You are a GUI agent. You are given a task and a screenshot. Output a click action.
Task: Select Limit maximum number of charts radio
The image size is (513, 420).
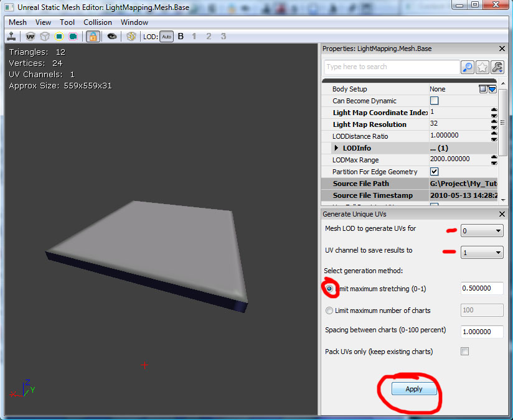coord(329,310)
